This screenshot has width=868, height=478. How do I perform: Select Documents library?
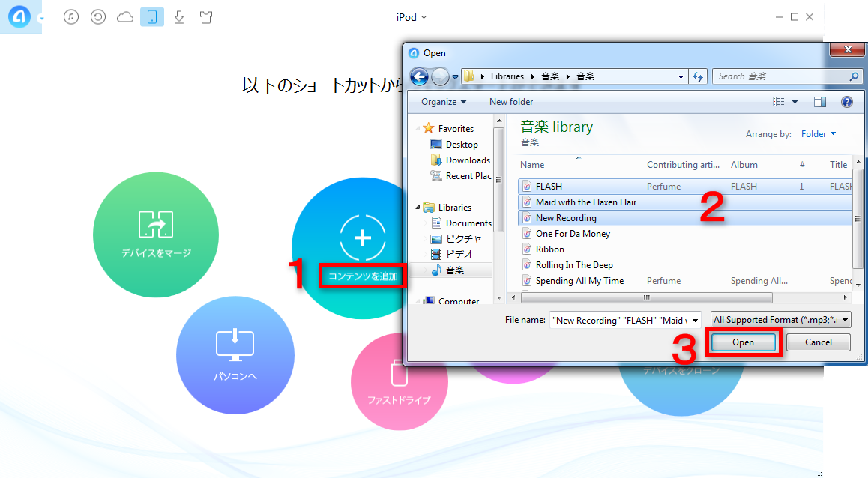point(468,223)
